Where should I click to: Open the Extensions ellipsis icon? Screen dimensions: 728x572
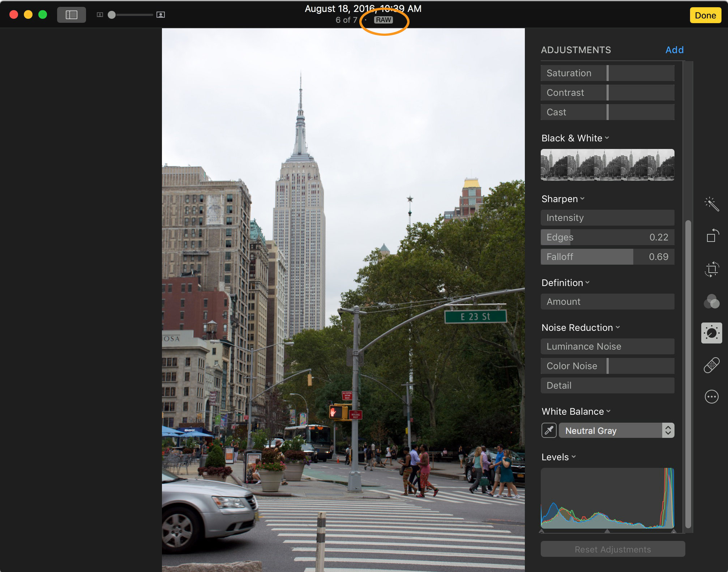(x=711, y=397)
